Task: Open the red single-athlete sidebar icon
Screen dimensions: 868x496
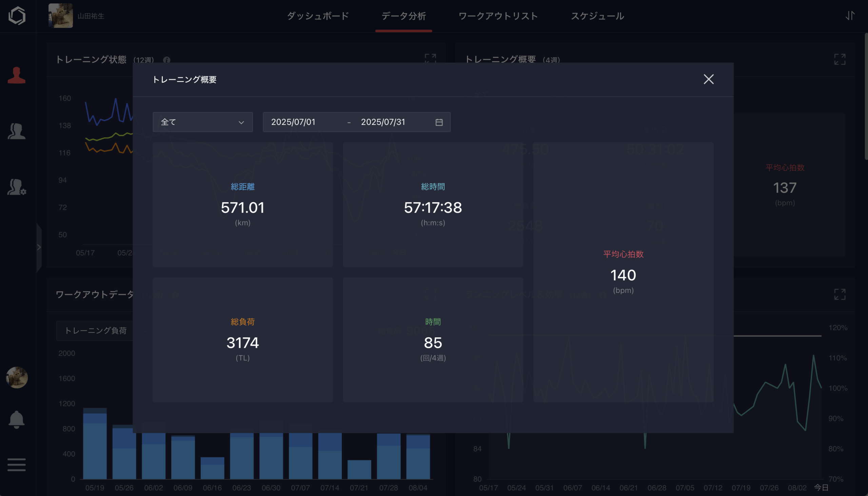Action: [16, 75]
